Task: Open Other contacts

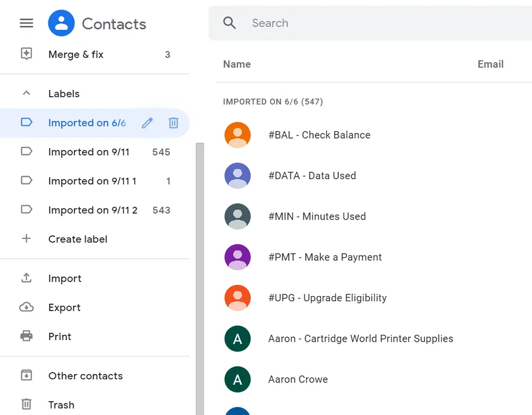Action: 85,376
